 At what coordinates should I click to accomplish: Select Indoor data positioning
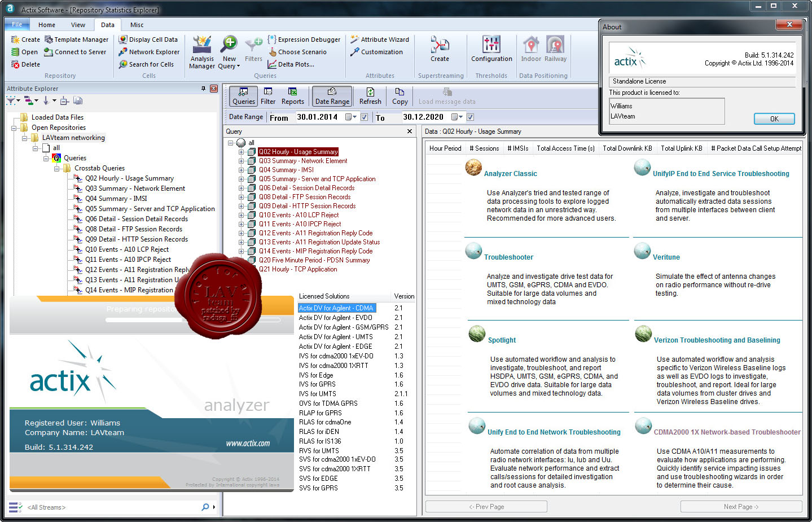click(531, 49)
